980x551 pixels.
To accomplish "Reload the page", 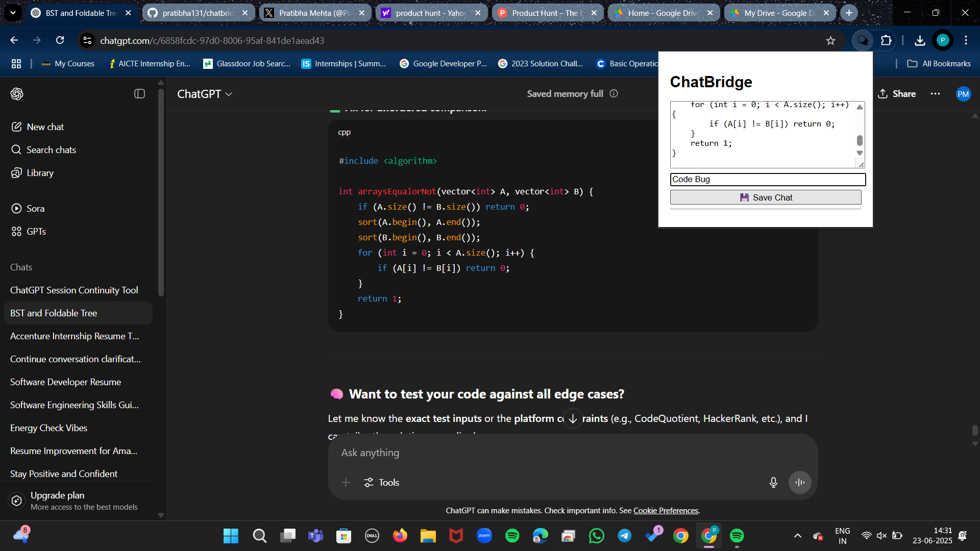I will click(x=60, y=40).
